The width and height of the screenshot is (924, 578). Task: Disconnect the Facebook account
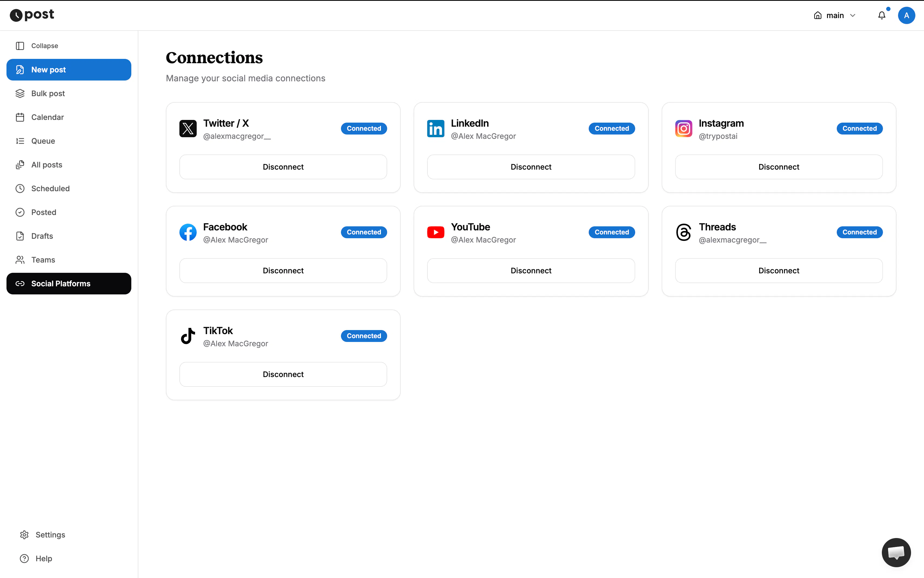pos(283,271)
